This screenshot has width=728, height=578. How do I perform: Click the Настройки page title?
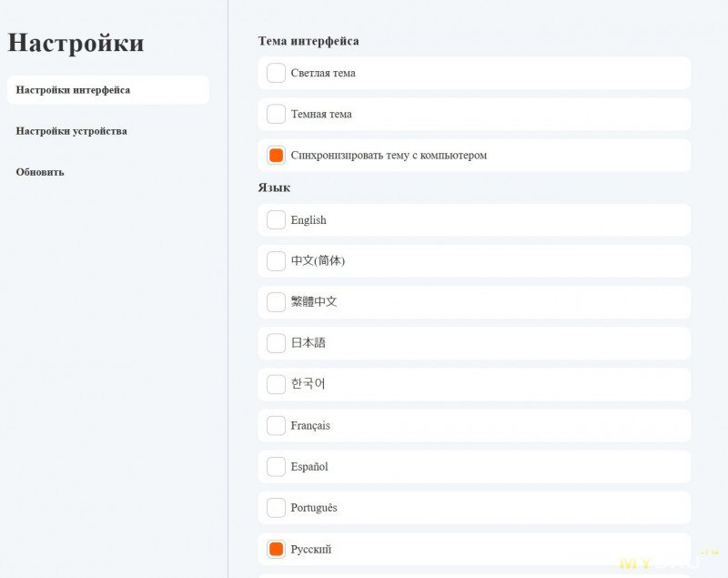pos(76,43)
